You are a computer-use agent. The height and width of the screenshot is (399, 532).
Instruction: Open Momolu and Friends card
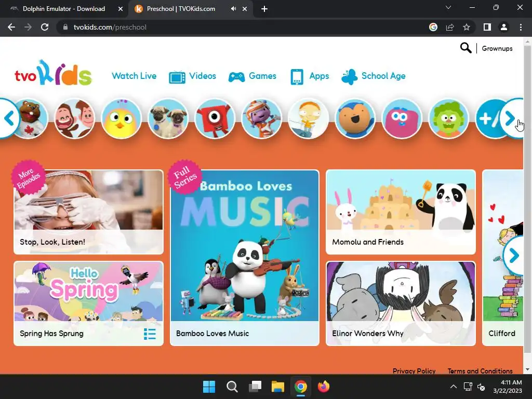[x=401, y=212]
